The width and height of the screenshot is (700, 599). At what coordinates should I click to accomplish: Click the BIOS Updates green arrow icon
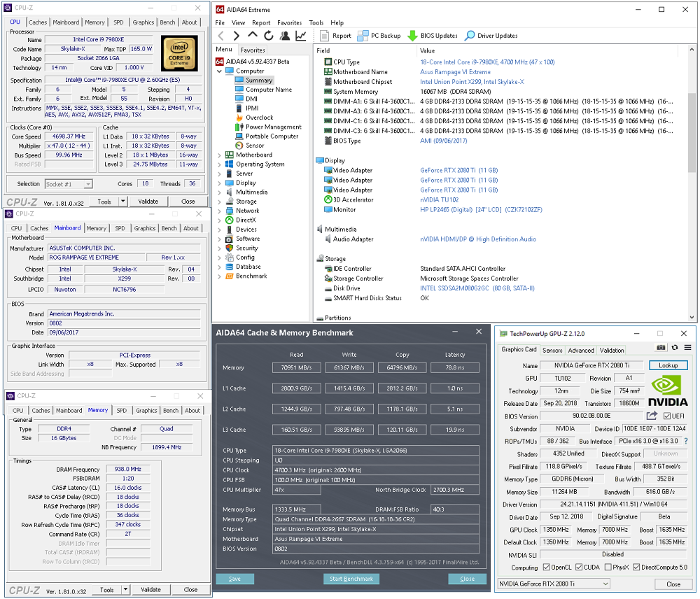tap(412, 36)
